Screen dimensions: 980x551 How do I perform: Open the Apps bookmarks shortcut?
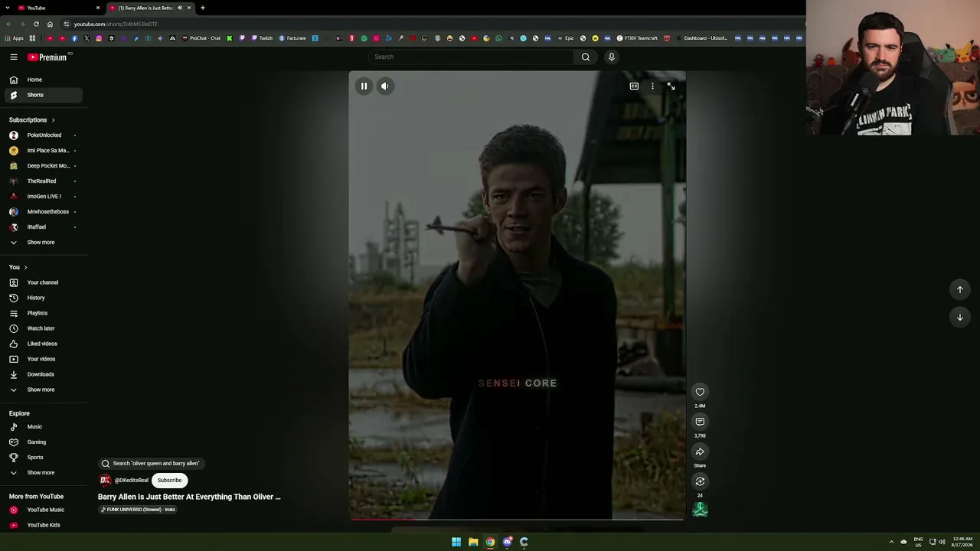click(15, 38)
